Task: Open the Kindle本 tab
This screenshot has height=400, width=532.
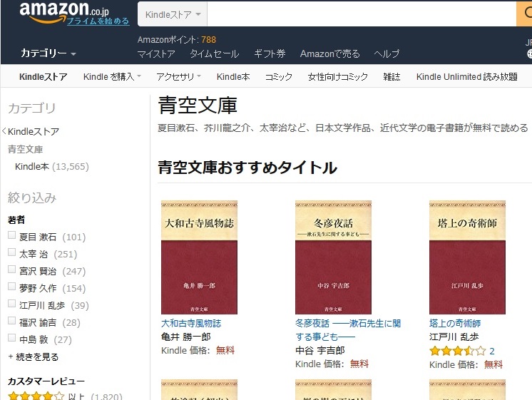Action: (233, 77)
